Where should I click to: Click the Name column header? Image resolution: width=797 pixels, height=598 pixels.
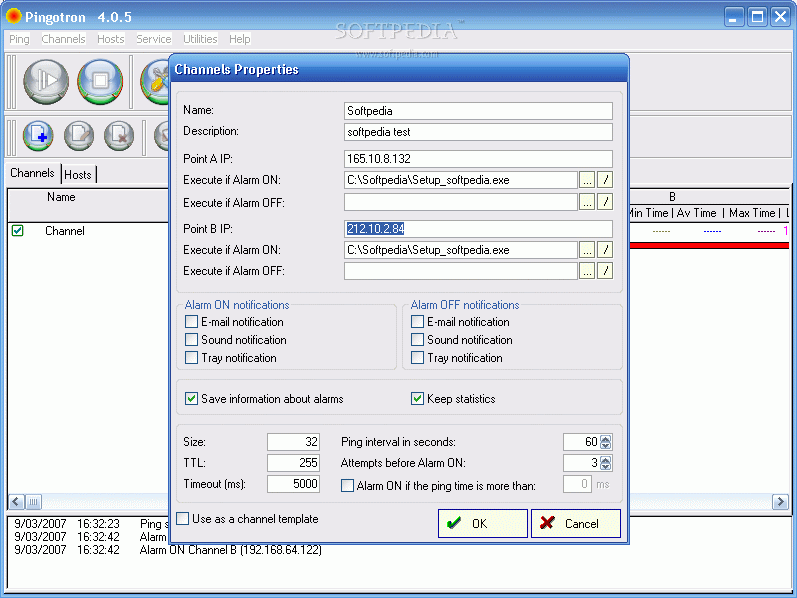pos(61,197)
